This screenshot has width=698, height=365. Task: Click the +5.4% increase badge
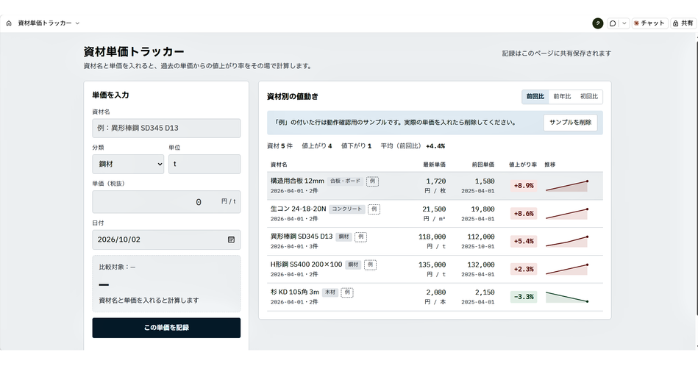(x=524, y=241)
